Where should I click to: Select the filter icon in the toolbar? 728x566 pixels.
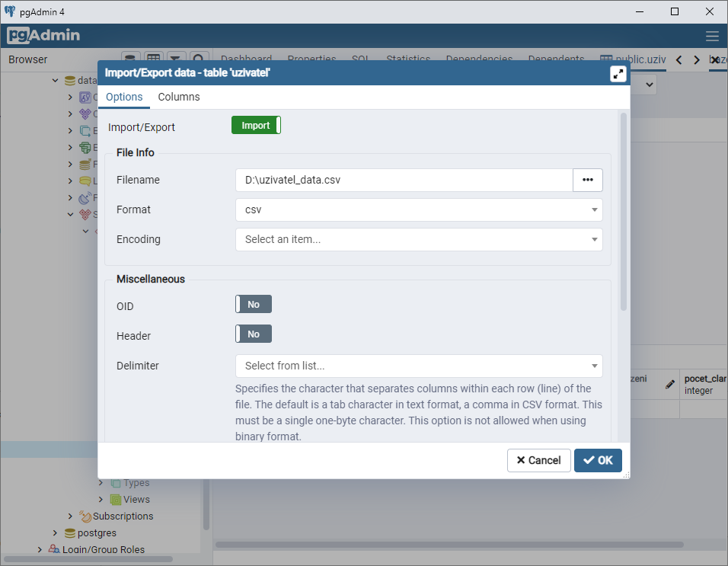(x=176, y=59)
